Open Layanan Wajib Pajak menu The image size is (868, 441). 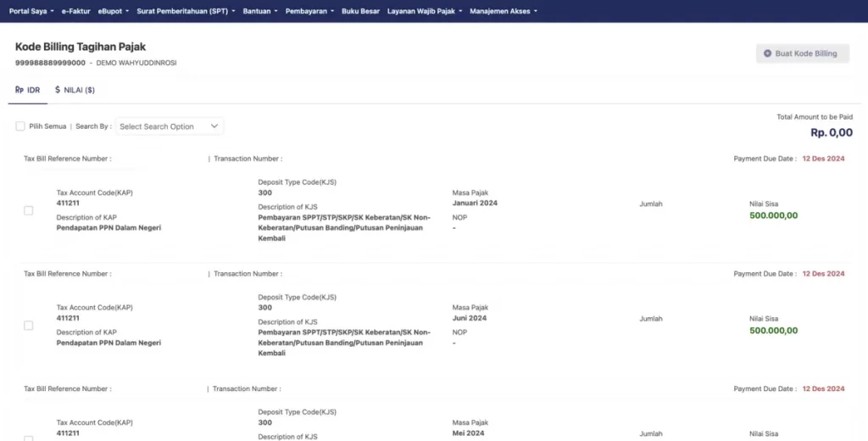point(424,11)
